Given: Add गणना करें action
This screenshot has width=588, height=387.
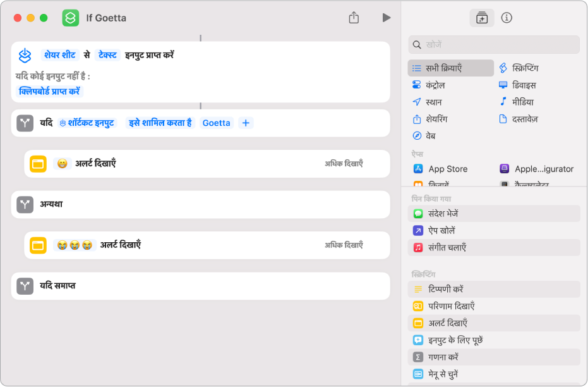Looking at the screenshot, I should point(494,357).
